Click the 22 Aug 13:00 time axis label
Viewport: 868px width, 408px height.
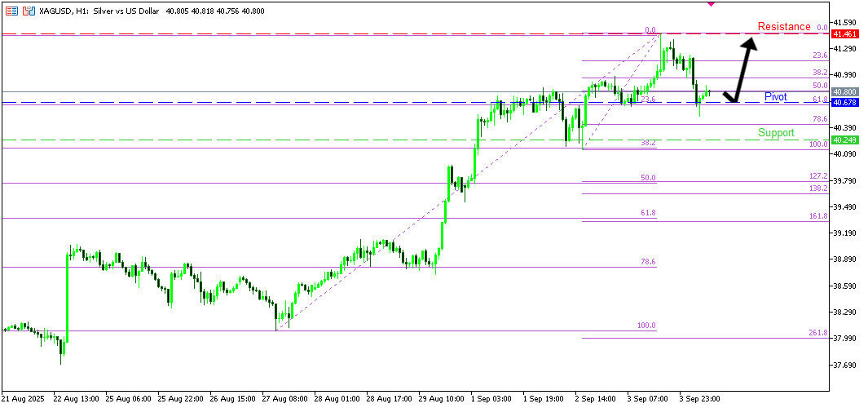coord(77,400)
